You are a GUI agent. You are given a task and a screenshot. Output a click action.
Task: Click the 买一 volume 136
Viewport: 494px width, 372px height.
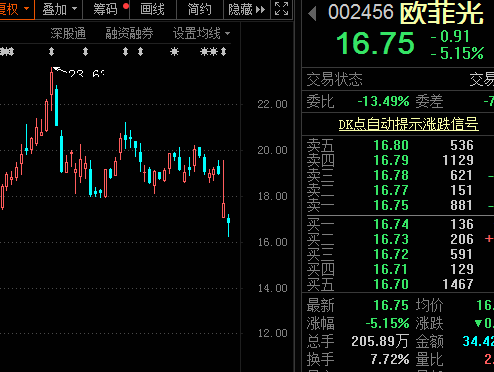(462, 224)
